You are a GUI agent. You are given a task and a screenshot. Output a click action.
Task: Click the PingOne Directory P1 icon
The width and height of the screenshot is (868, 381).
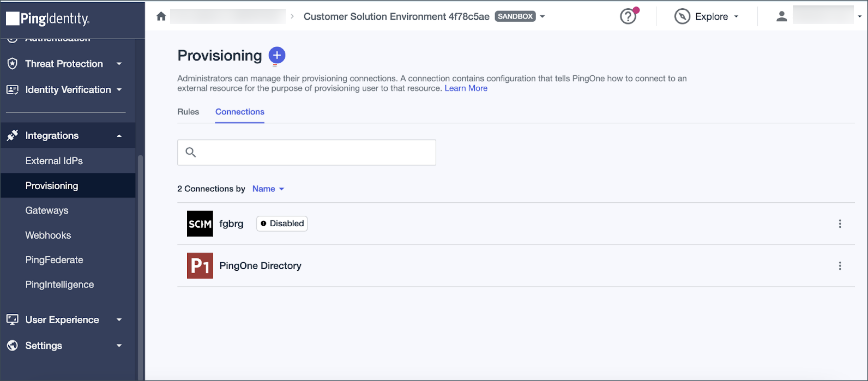point(200,265)
